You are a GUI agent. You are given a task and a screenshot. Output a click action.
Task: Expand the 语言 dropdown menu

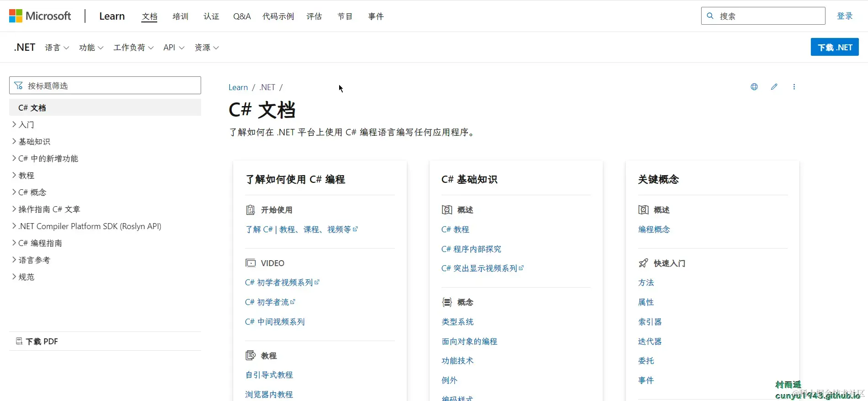[x=57, y=48]
